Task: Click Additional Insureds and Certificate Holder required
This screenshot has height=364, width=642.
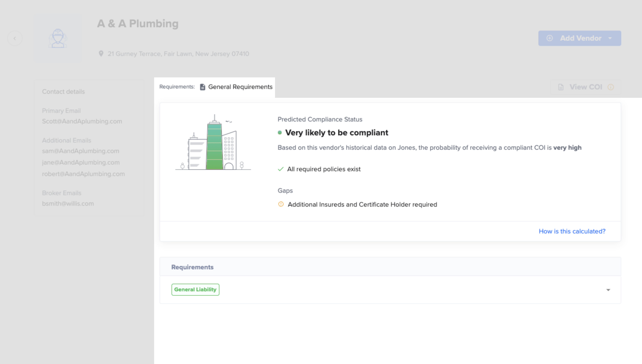Action: click(362, 205)
